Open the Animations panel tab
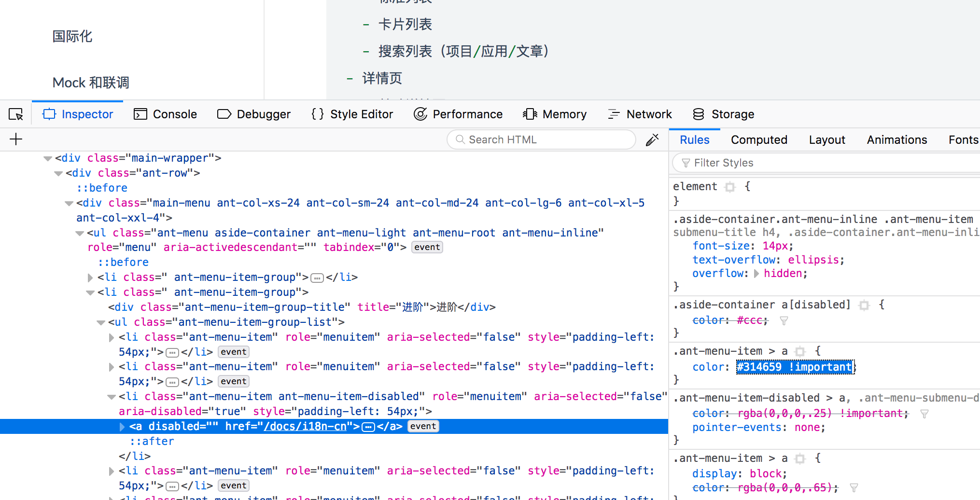The image size is (980, 500). [897, 140]
